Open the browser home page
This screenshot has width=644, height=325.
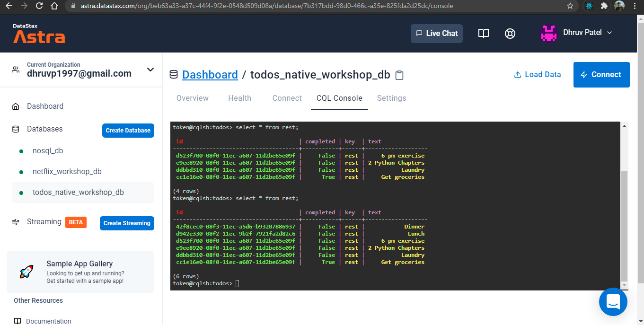point(54,6)
